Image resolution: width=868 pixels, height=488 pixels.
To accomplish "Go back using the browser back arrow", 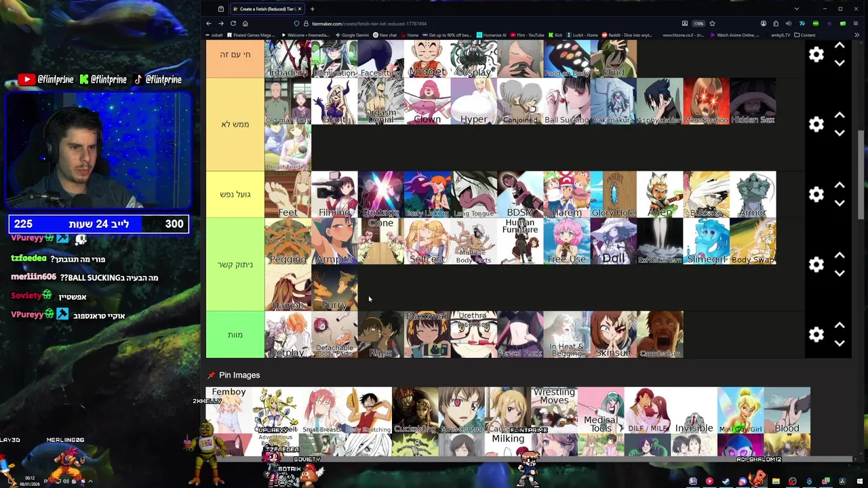I will 209,24.
